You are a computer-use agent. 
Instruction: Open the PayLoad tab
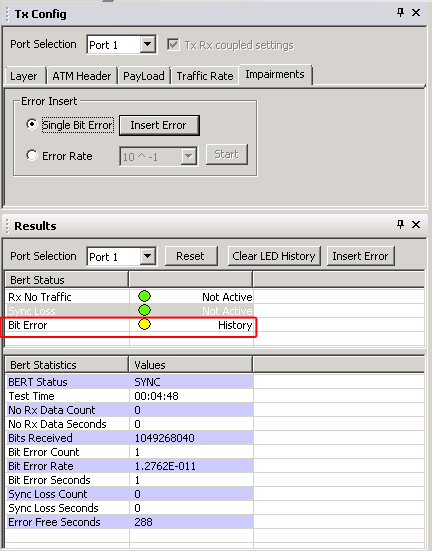[144, 76]
